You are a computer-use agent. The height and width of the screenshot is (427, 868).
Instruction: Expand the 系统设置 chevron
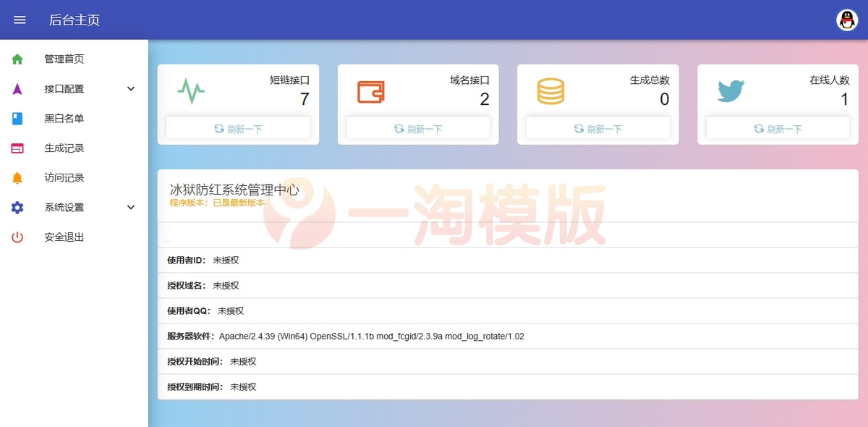pyautogui.click(x=131, y=208)
